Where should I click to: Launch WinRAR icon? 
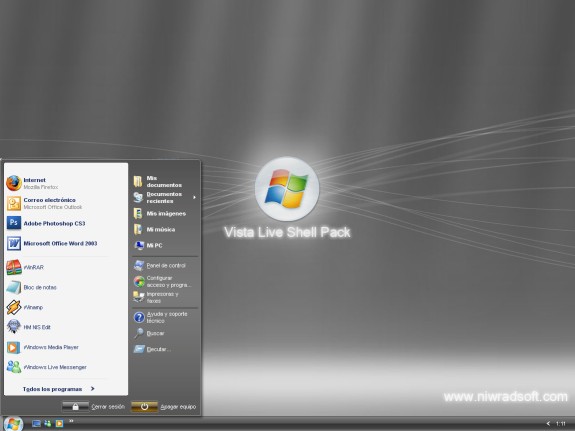pos(14,267)
